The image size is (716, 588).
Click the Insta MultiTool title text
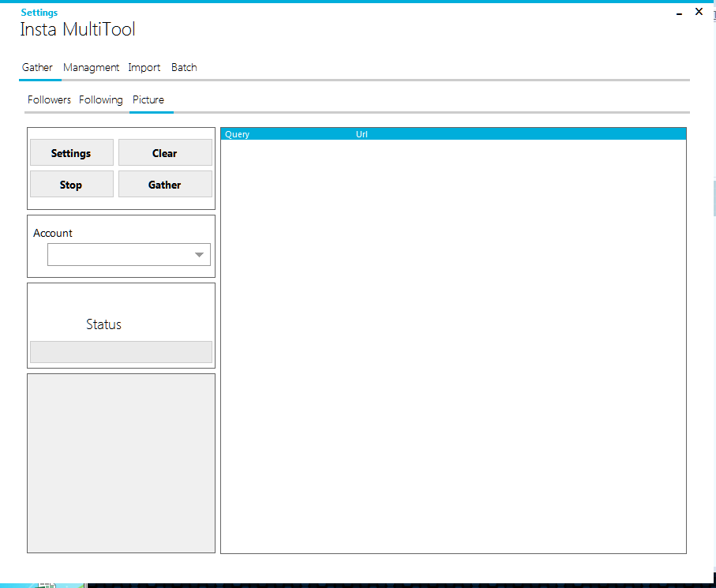click(77, 29)
